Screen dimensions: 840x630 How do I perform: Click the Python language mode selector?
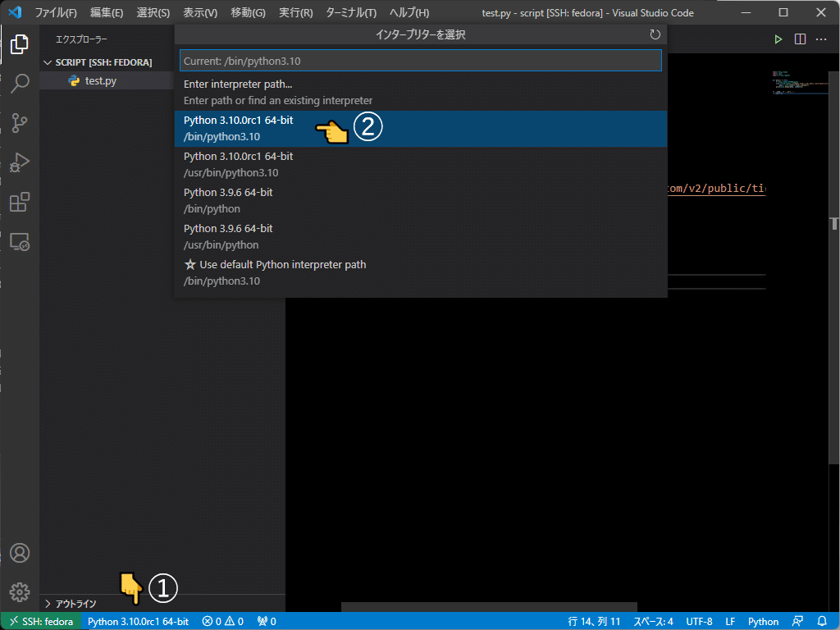(x=763, y=622)
